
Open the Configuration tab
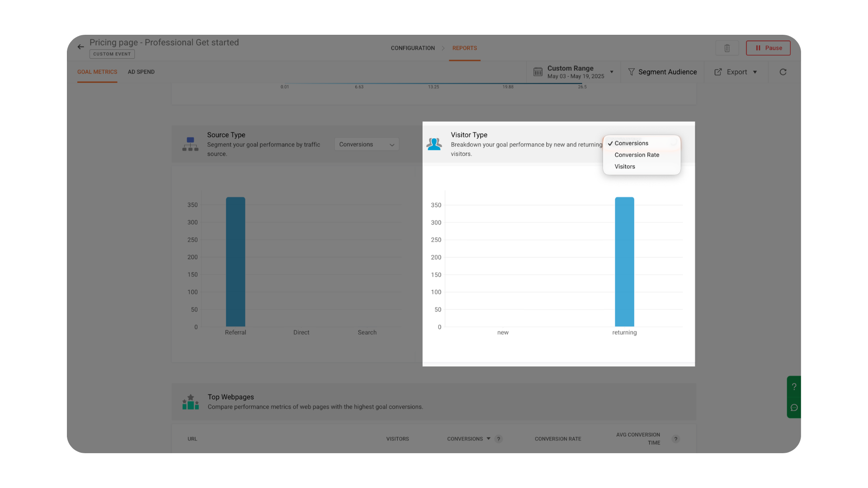pos(412,48)
